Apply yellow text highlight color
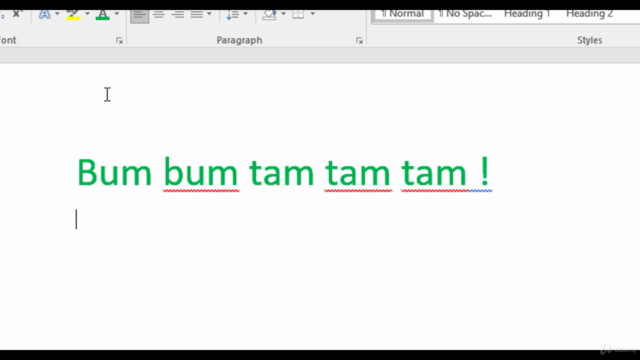 click(73, 15)
